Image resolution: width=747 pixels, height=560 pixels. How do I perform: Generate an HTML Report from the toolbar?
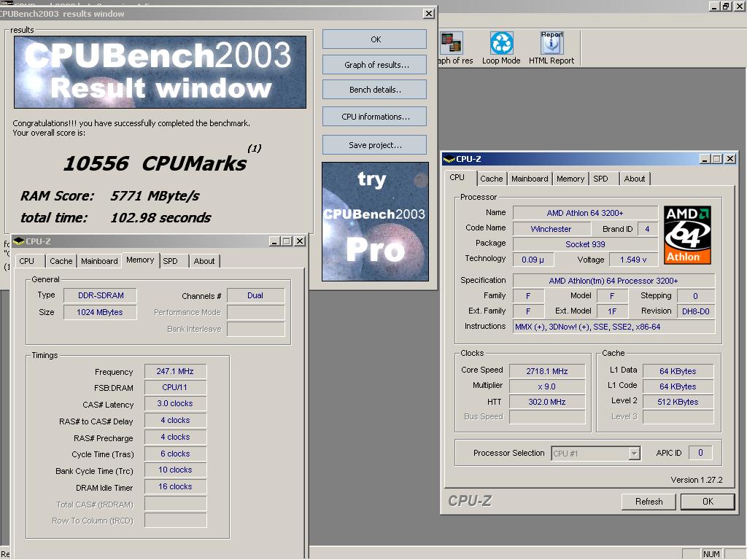pos(551,47)
